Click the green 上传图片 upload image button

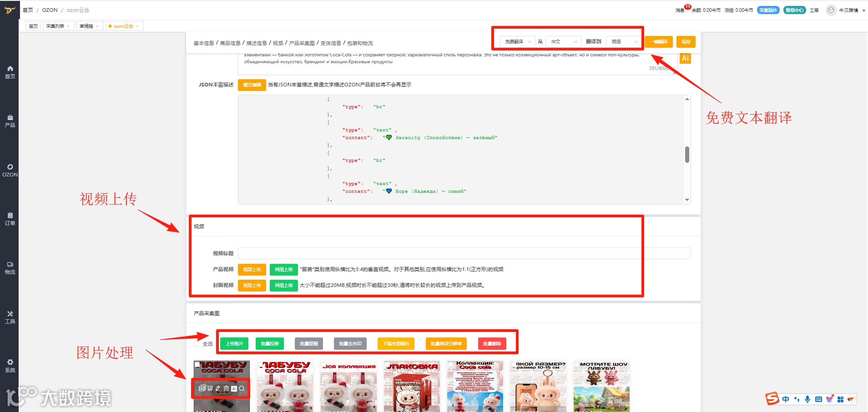pyautogui.click(x=234, y=344)
